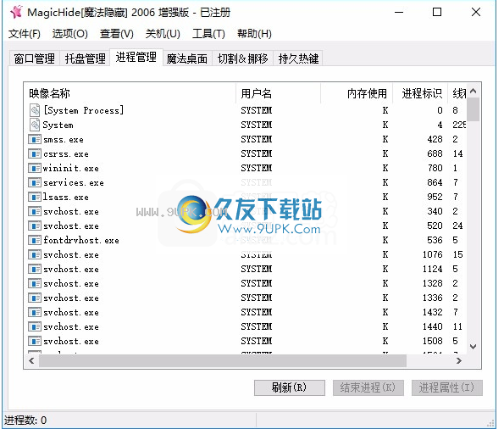
Task: Click the [System Process] row icon
Action: coord(35,110)
